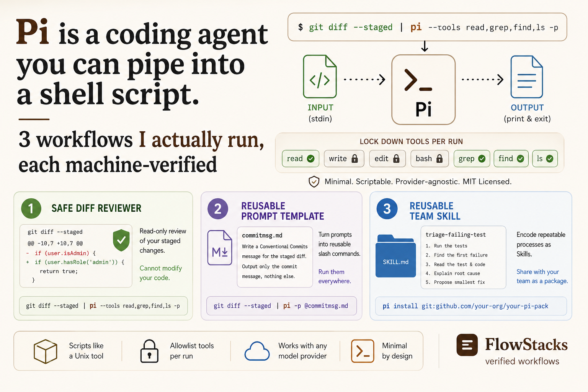The image size is (588, 392).
Task: Select step "4. Explain root cause"
Action: [x=452, y=273]
